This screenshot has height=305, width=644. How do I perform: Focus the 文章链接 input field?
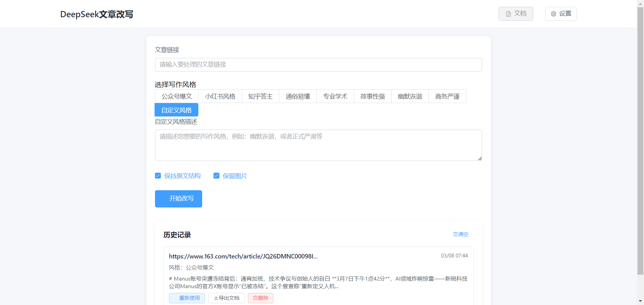click(x=318, y=65)
